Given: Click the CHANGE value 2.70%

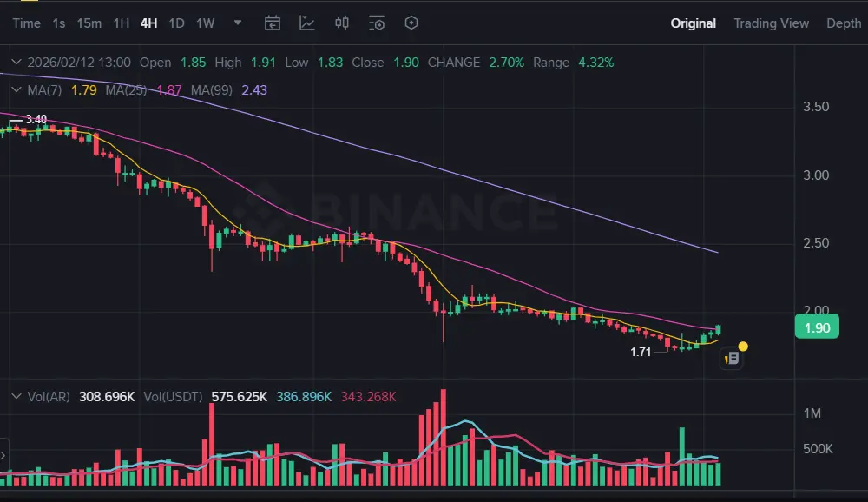Looking at the screenshot, I should click(507, 63).
